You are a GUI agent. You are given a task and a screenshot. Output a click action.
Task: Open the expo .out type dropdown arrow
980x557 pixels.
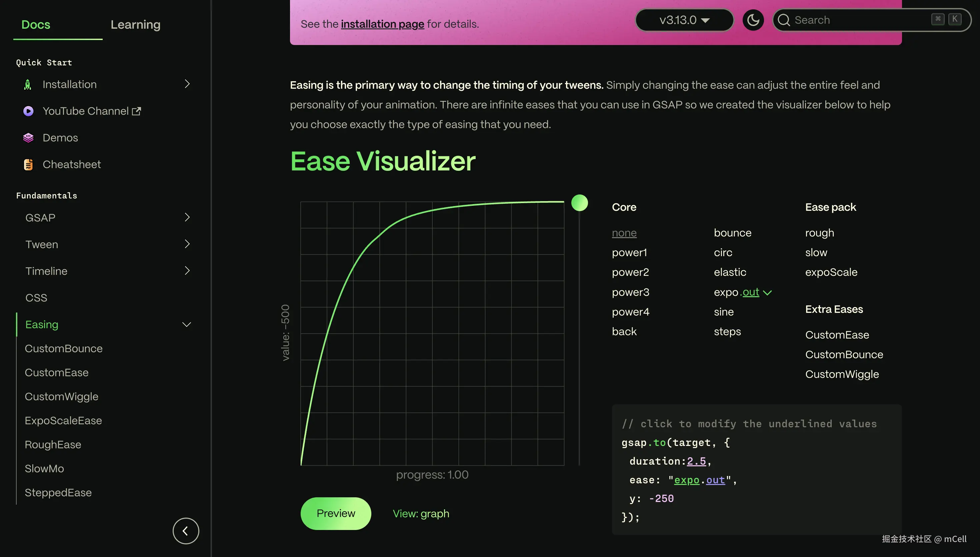click(x=767, y=293)
